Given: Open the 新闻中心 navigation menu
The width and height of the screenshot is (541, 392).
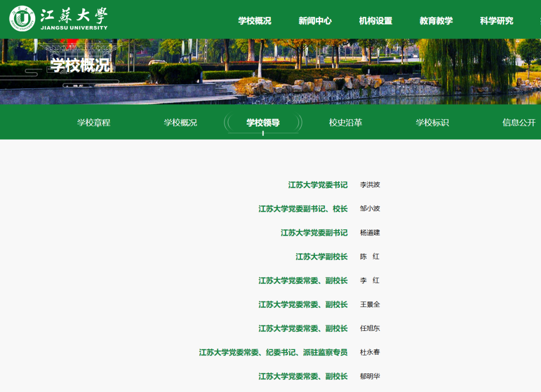Looking at the screenshot, I should (315, 21).
